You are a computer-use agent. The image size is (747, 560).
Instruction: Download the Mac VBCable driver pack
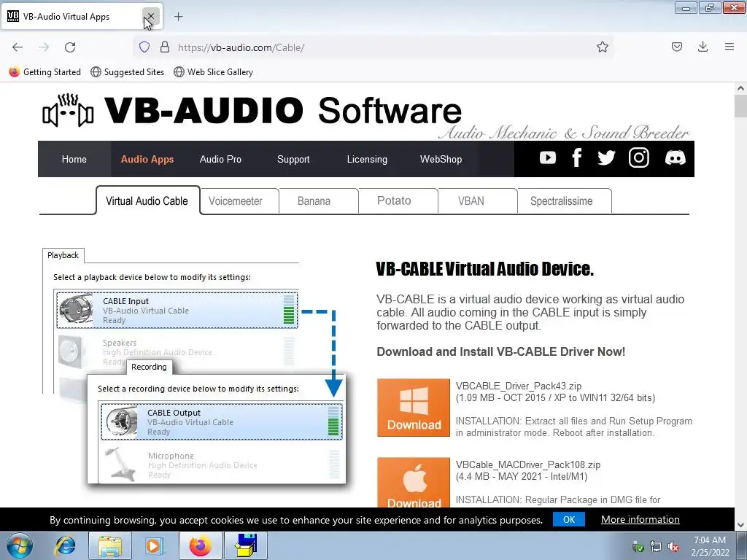click(x=414, y=483)
